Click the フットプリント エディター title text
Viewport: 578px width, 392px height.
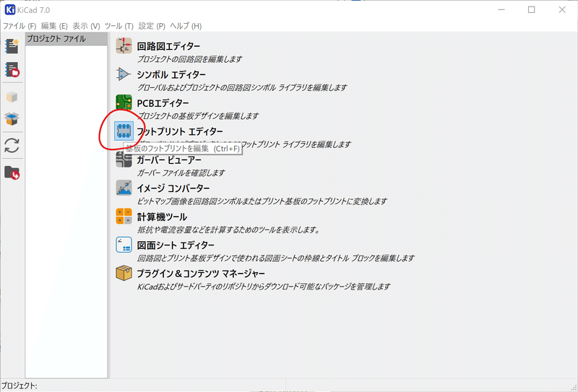(180, 131)
